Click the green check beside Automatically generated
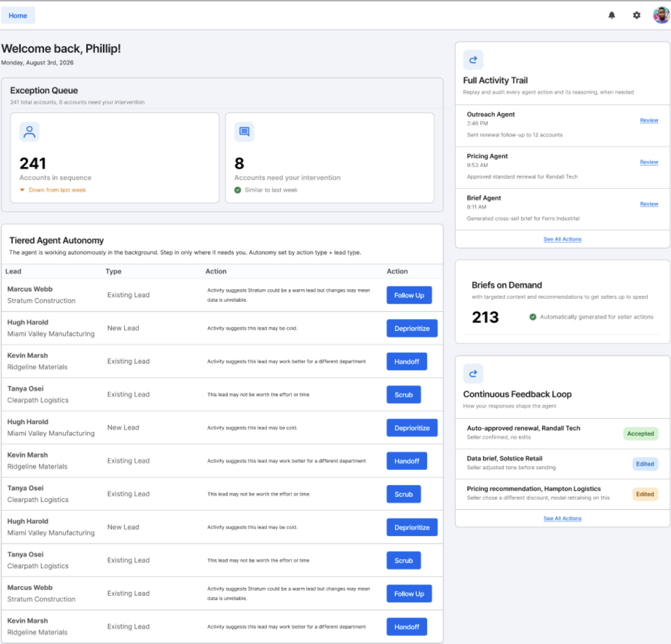Image resolution: width=671 pixels, height=644 pixels. click(533, 317)
